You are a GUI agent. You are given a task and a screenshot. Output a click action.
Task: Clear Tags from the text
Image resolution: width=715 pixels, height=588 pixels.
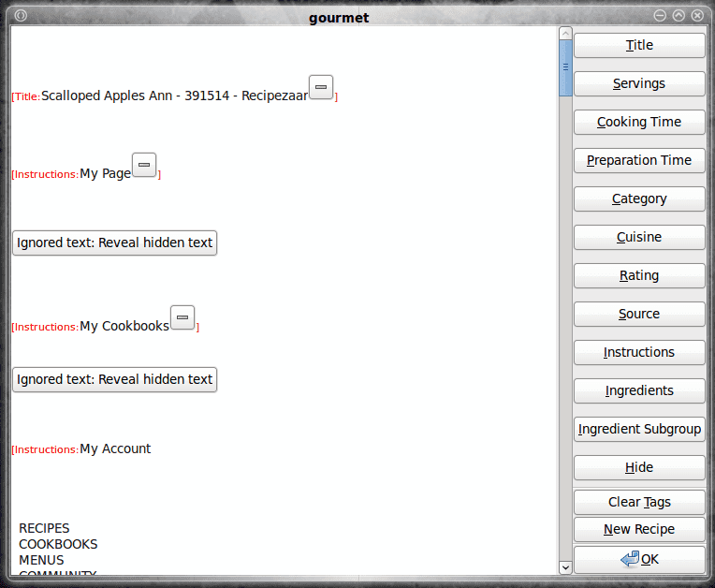(x=639, y=502)
